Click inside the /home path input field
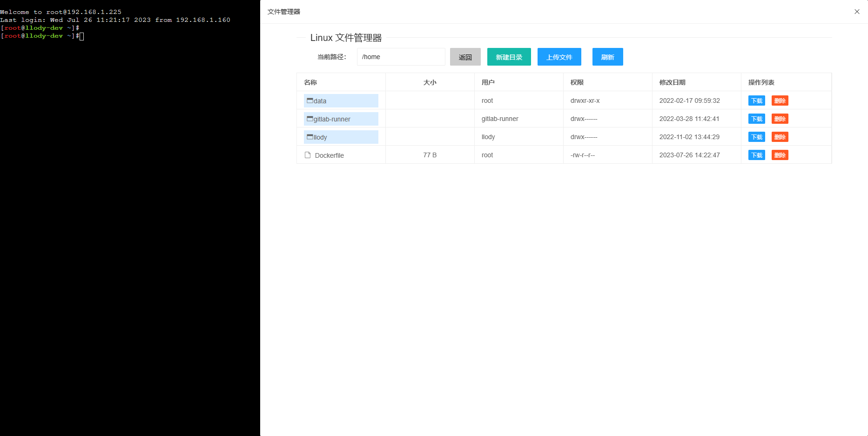This screenshot has height=436, width=868. point(400,57)
